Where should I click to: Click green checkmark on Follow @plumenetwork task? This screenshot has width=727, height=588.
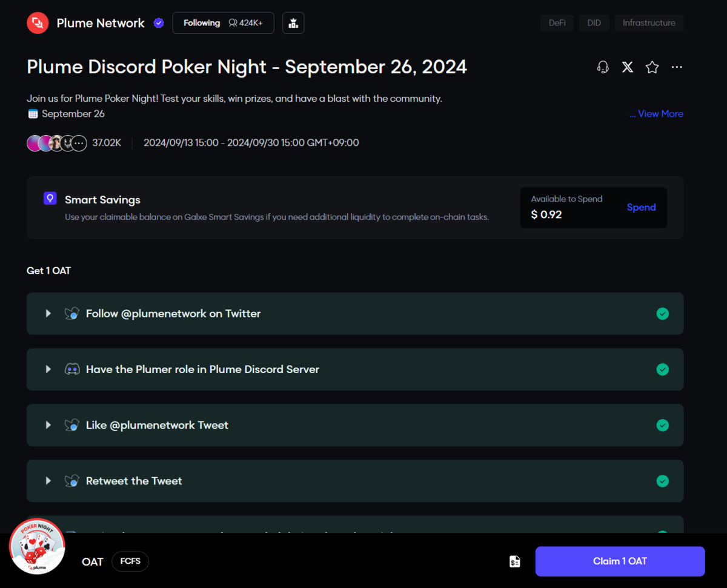point(663,314)
